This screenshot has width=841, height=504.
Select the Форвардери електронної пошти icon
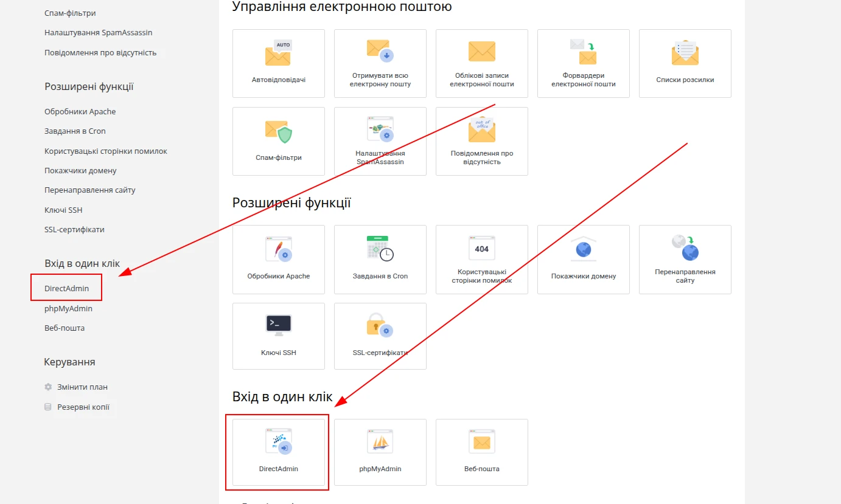[584, 52]
